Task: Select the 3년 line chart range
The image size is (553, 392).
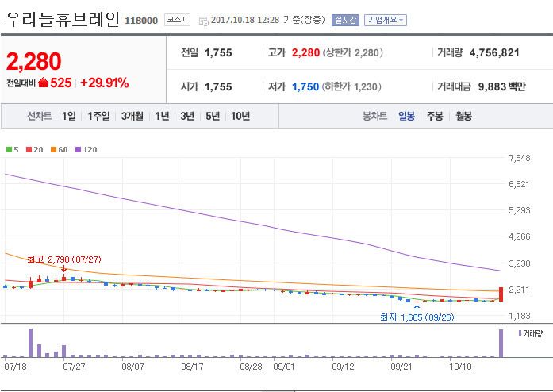Action: pyautogui.click(x=187, y=116)
